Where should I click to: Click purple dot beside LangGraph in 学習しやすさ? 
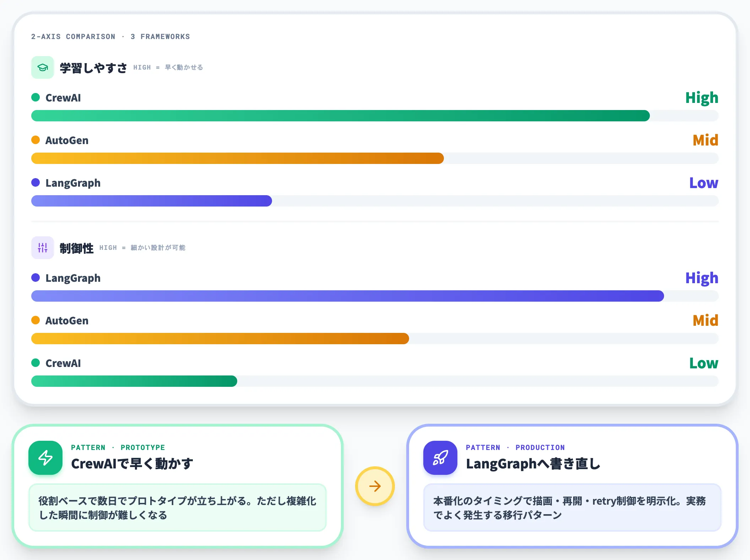36,182
